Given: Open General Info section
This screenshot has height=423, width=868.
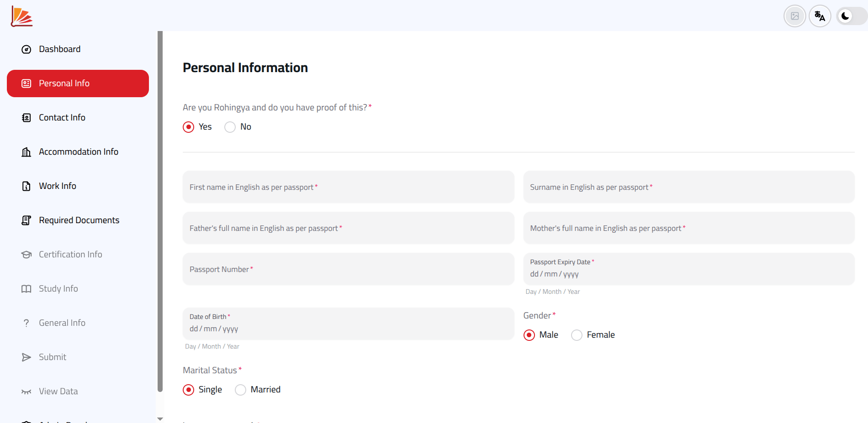Looking at the screenshot, I should pyautogui.click(x=78, y=323).
